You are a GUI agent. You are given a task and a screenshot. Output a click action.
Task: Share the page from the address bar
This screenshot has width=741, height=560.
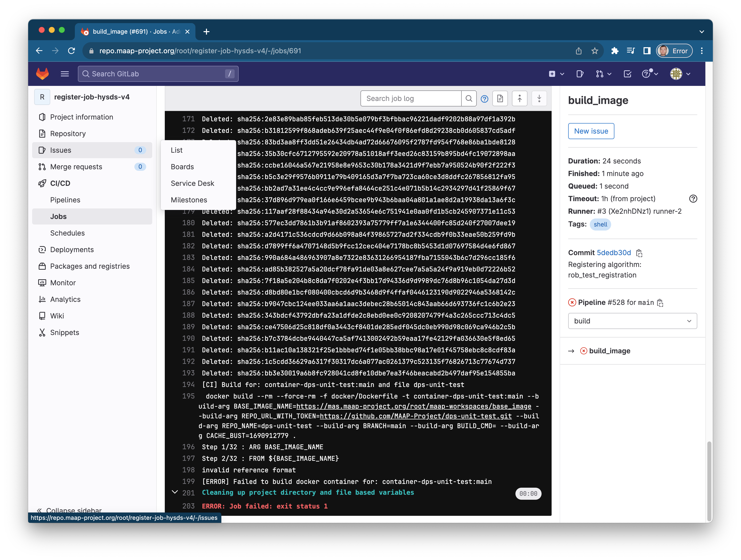click(x=578, y=50)
